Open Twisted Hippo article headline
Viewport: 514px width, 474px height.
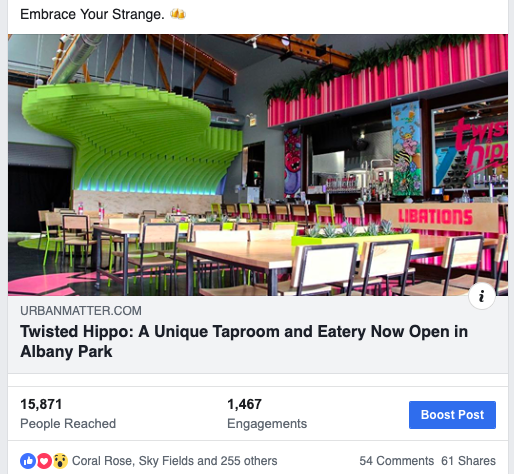click(x=244, y=341)
